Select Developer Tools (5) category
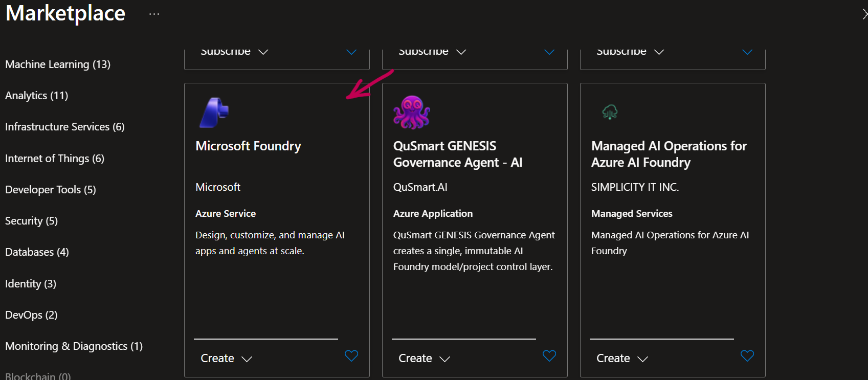 click(x=51, y=190)
